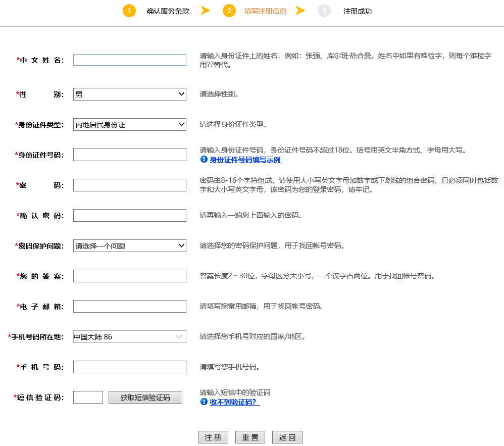Image resolution: width=504 pixels, height=446 pixels.
Task: Click the step 1 circle icon
Action: 129,11
